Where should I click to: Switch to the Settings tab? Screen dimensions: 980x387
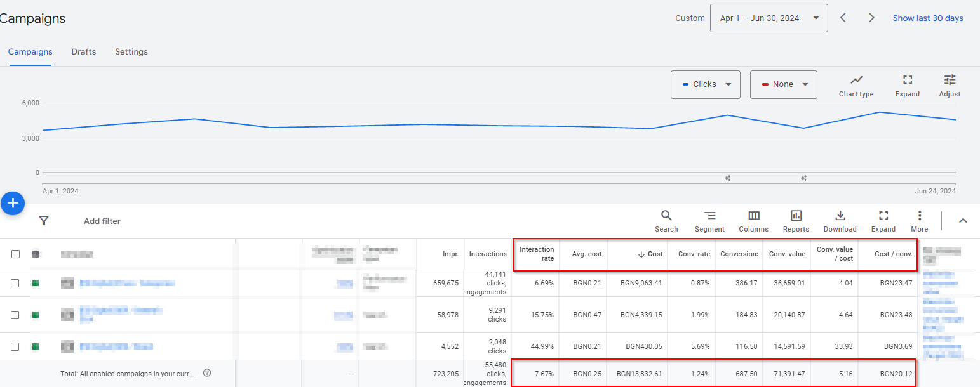[x=131, y=52]
